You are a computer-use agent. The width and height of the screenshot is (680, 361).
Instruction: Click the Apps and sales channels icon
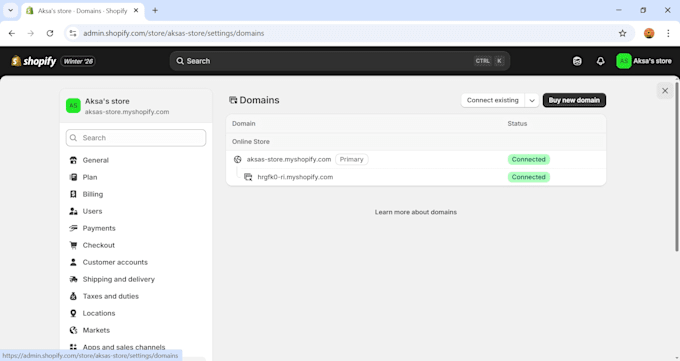(x=73, y=347)
